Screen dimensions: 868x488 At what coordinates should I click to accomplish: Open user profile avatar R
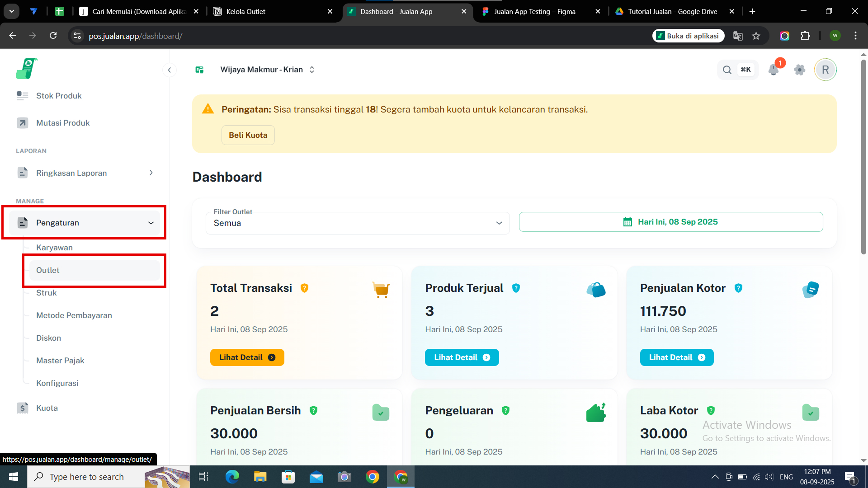click(825, 70)
